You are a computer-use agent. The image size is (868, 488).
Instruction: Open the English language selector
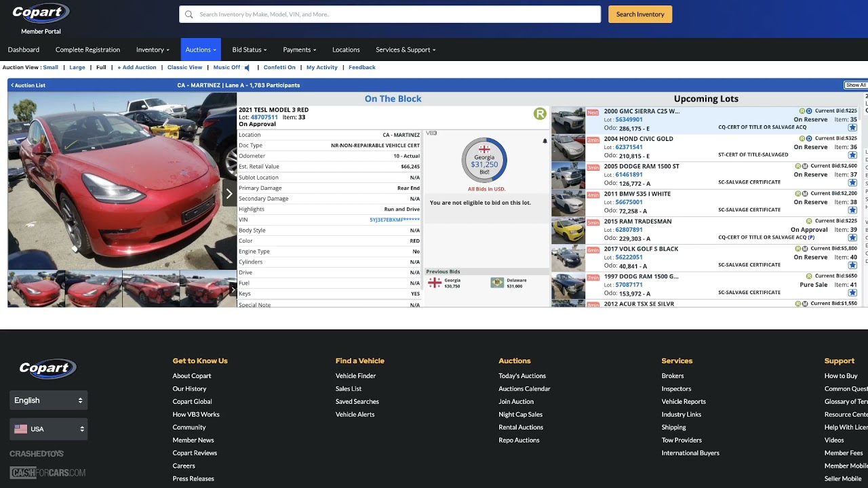point(48,401)
